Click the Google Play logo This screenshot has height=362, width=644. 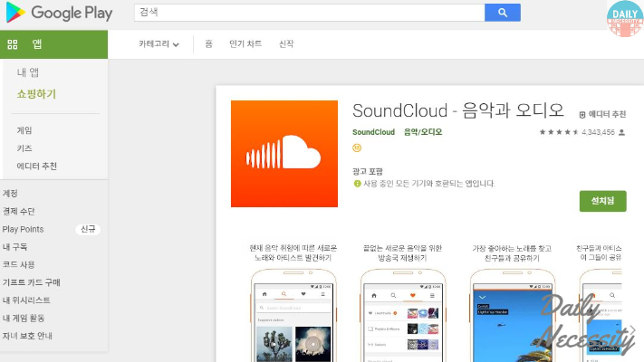point(60,13)
